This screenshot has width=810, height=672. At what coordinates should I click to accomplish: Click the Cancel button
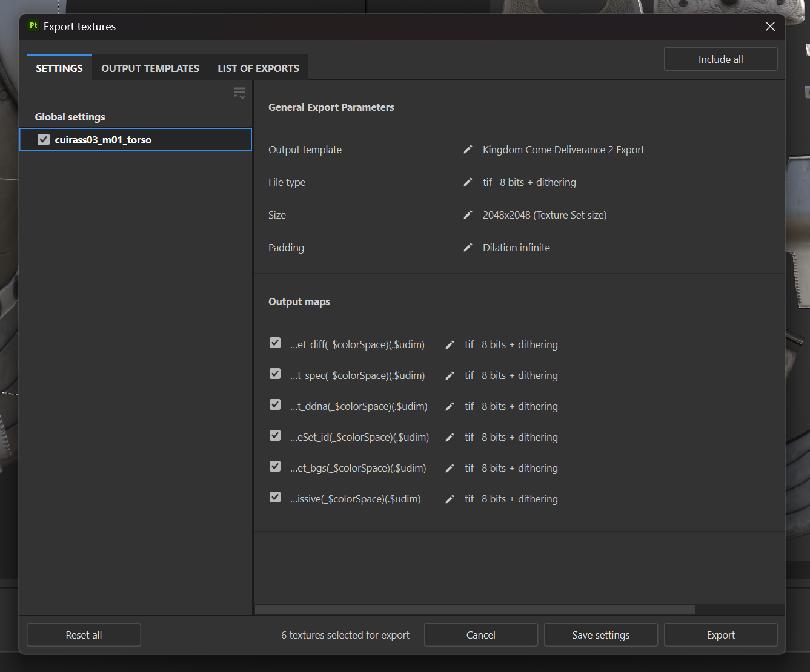[481, 635]
